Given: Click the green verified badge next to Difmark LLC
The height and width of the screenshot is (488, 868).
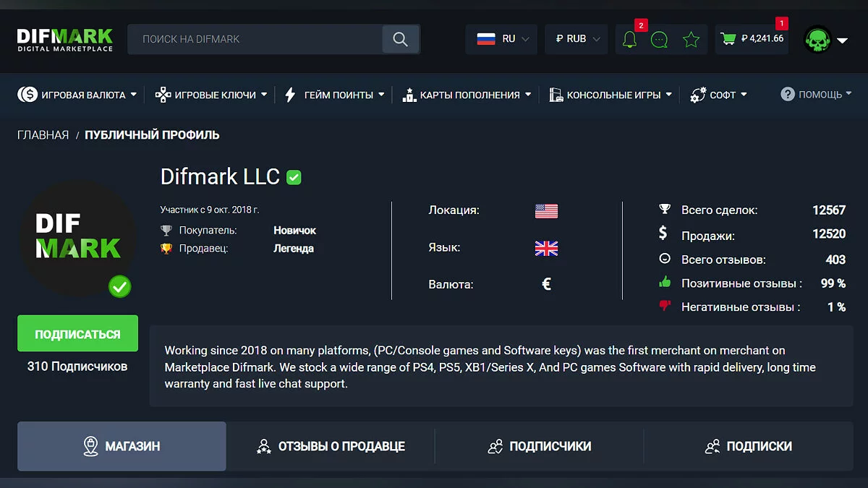Looking at the screenshot, I should [294, 177].
